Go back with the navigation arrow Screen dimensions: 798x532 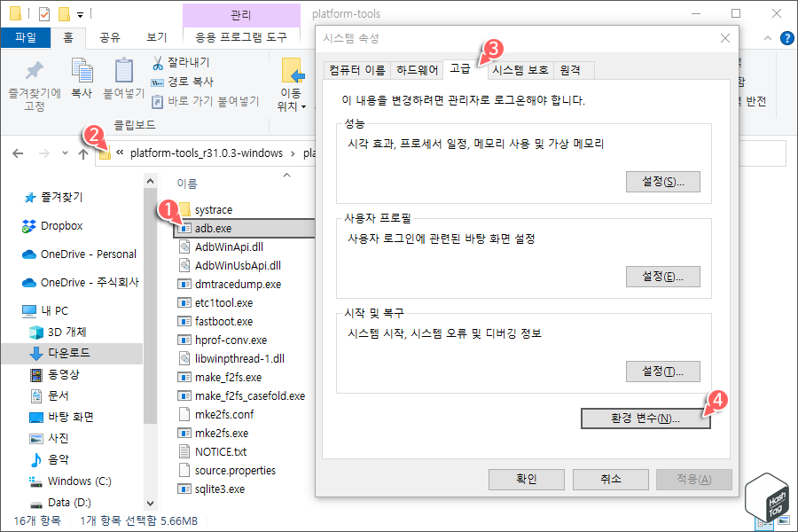[18, 153]
